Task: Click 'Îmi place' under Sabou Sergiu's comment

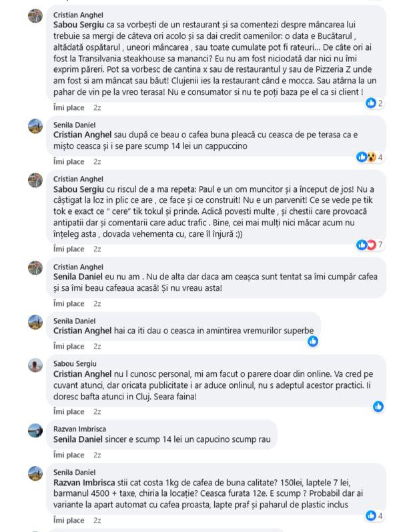Action: [x=69, y=411]
